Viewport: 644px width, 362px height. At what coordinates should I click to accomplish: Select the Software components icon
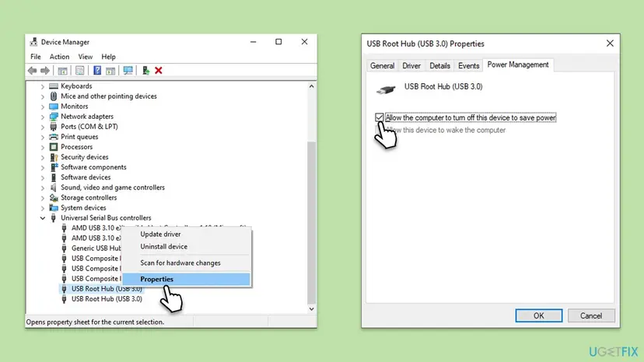[x=54, y=167]
